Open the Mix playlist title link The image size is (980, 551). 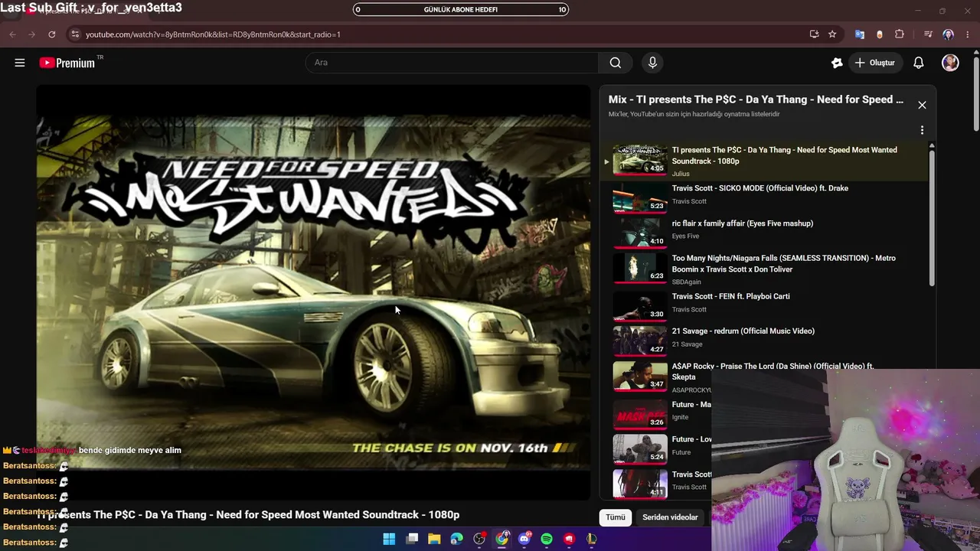click(x=756, y=99)
